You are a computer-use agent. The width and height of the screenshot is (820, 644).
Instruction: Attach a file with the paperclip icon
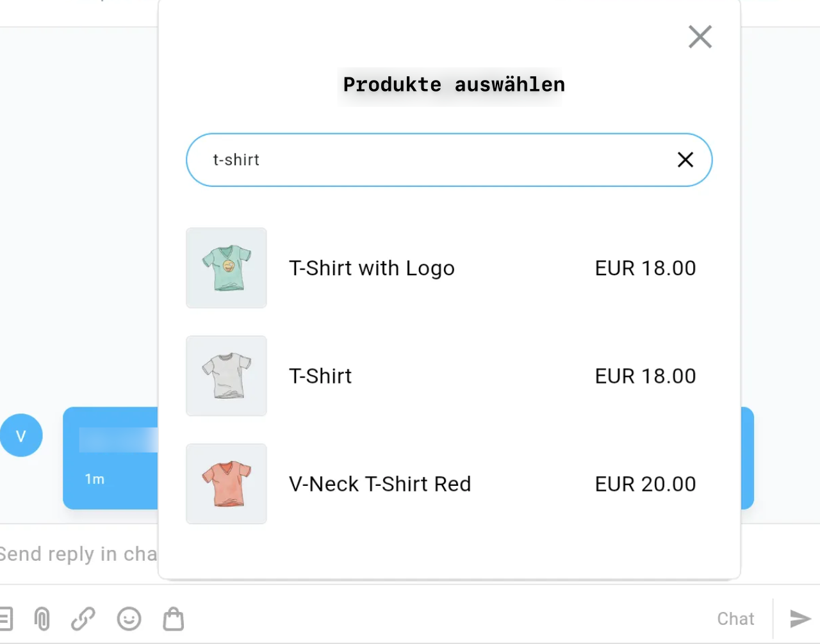point(42,618)
